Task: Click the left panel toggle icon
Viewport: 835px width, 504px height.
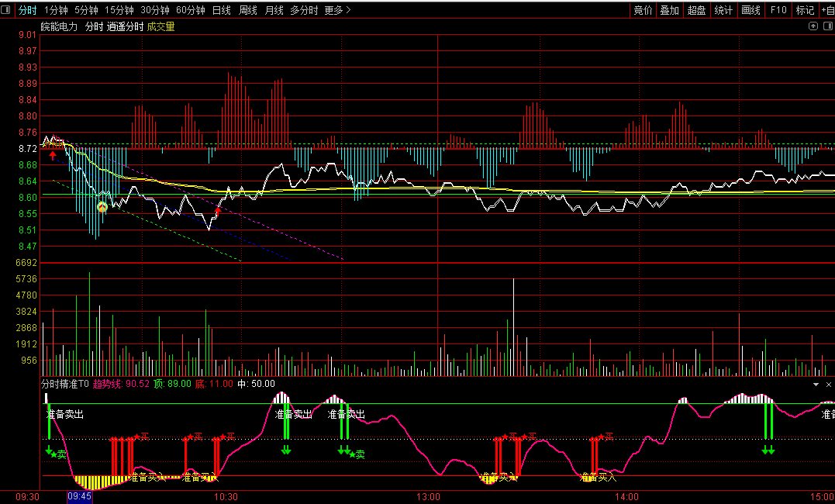Action: click(x=7, y=10)
